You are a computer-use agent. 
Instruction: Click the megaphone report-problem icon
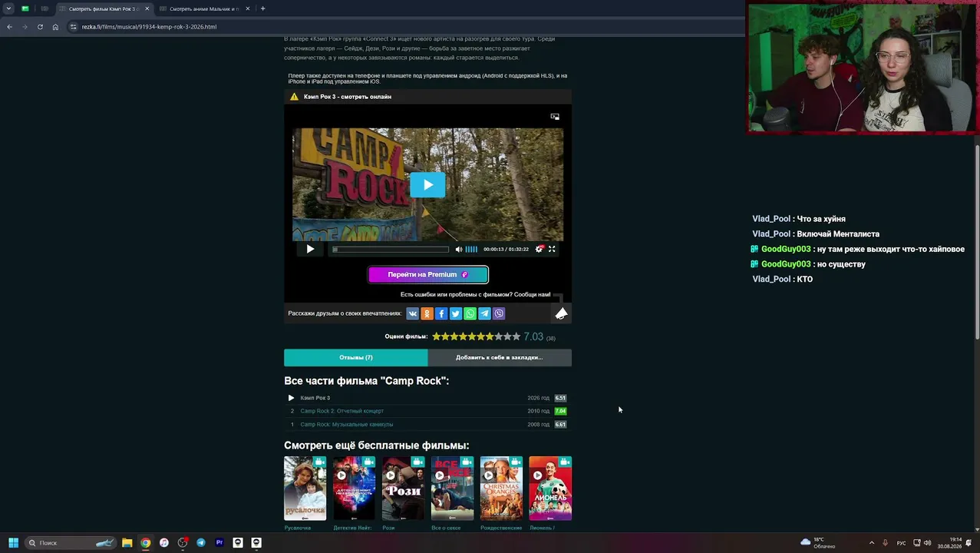[x=562, y=313]
